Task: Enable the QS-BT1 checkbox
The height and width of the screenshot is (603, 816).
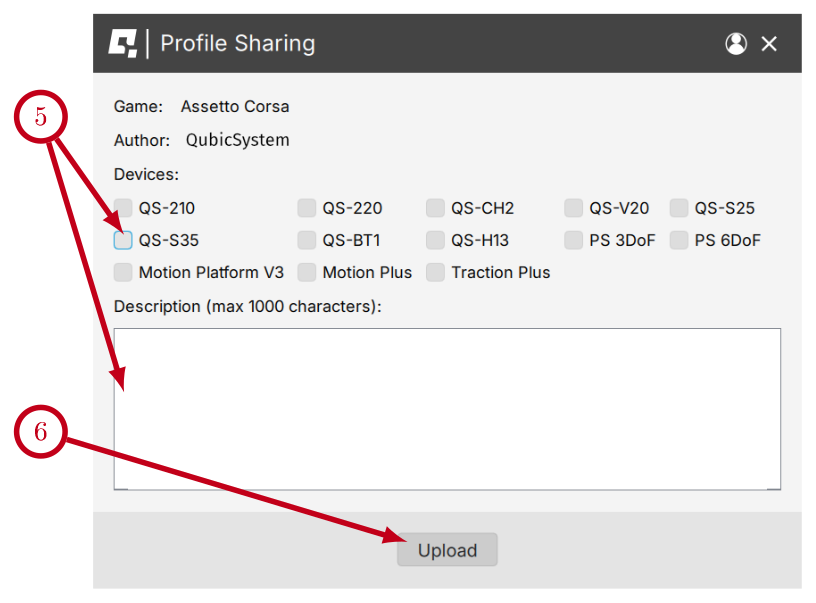Action: (x=307, y=240)
